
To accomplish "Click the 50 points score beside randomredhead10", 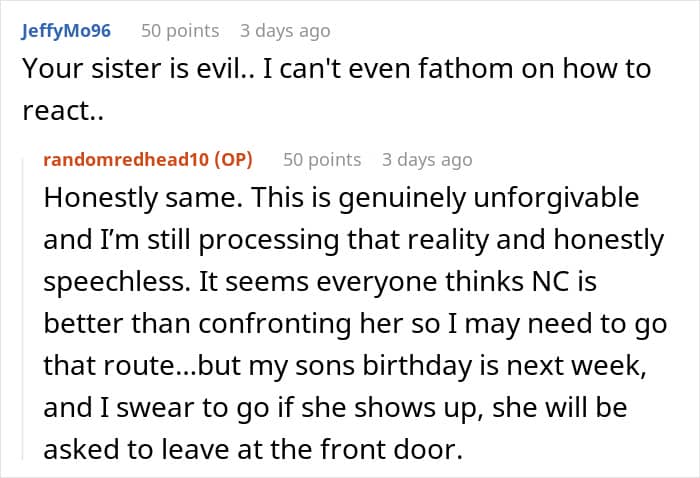I will click(x=322, y=159).
